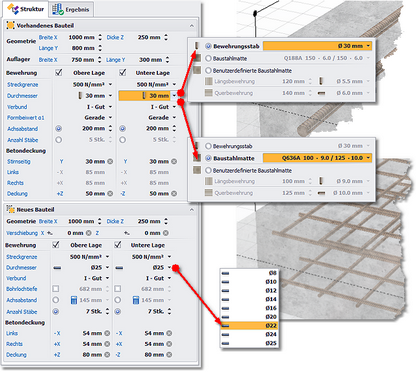Click the mesh icon beside Baustahlmatte in lower popup
Image resolution: width=416 pixels, height=372 pixels.
tap(197, 158)
